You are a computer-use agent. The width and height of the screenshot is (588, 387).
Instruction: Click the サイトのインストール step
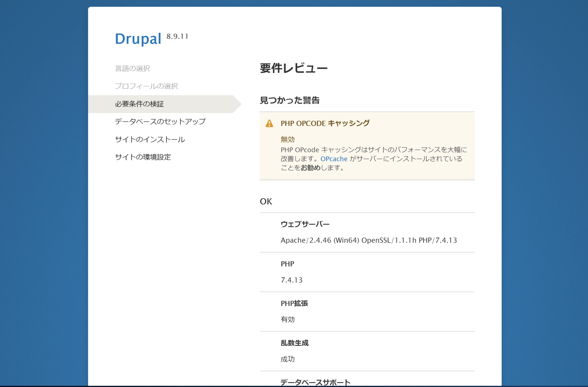[150, 140]
